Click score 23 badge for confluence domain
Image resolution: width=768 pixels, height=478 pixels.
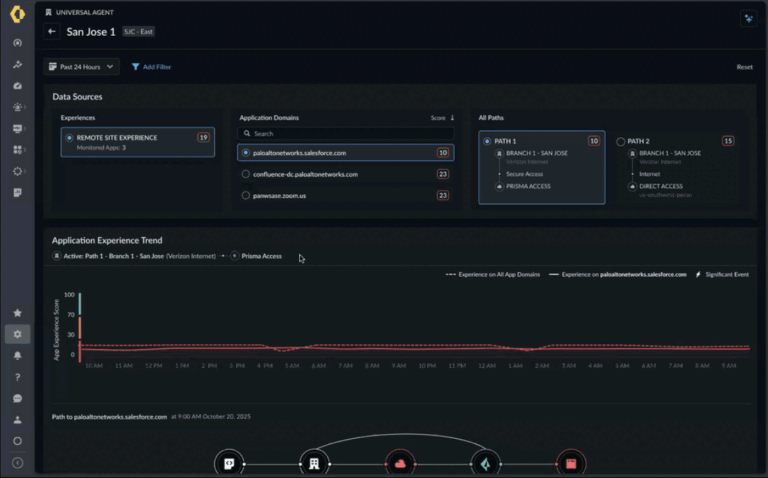pyautogui.click(x=443, y=174)
